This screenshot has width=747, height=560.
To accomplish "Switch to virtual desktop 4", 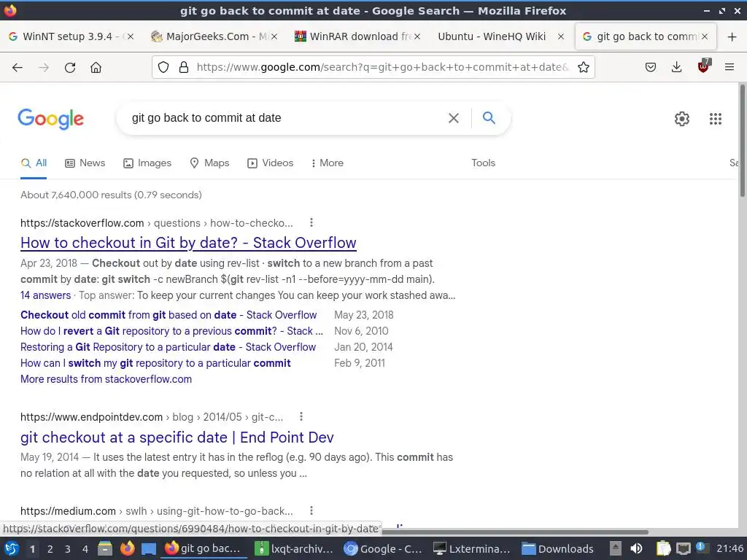I will tap(85, 549).
